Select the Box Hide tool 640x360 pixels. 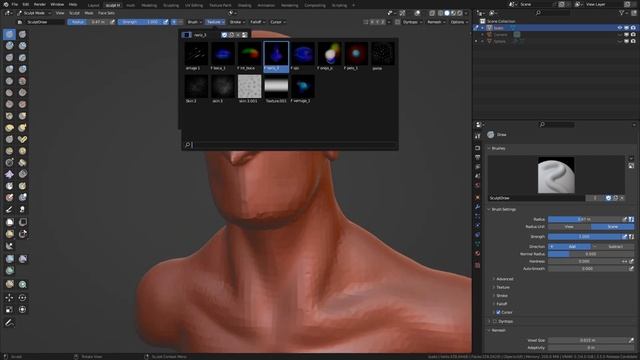tap(22, 222)
